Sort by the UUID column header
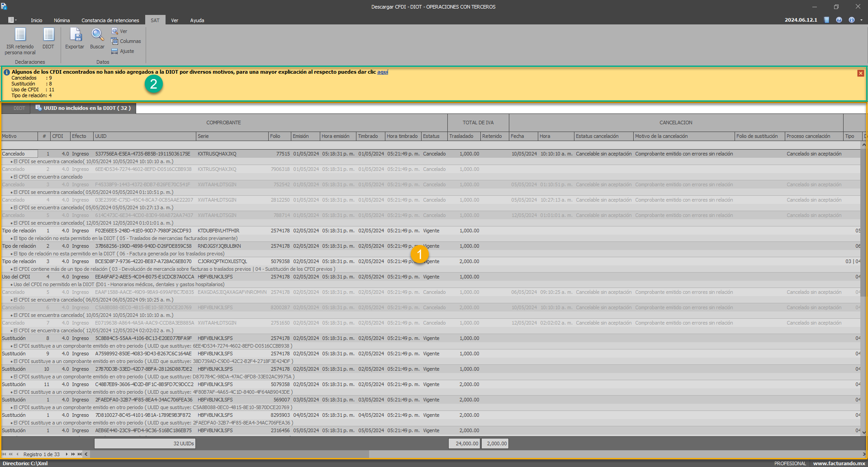868x467 pixels. (145, 136)
